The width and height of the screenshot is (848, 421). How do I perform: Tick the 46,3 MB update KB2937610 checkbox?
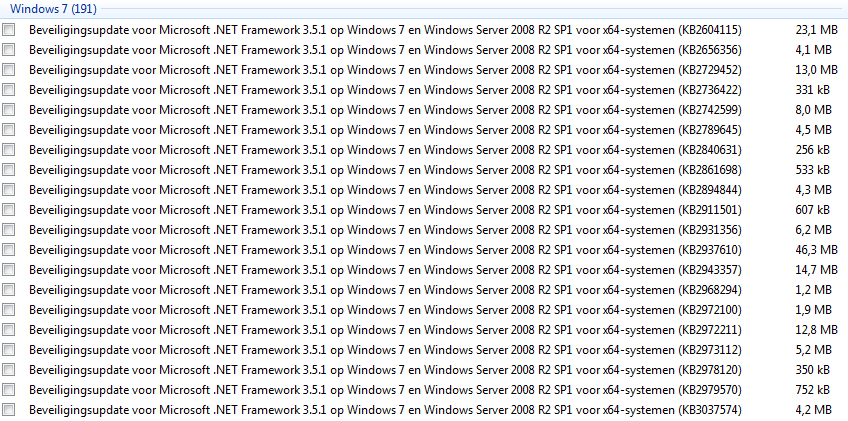8,250
